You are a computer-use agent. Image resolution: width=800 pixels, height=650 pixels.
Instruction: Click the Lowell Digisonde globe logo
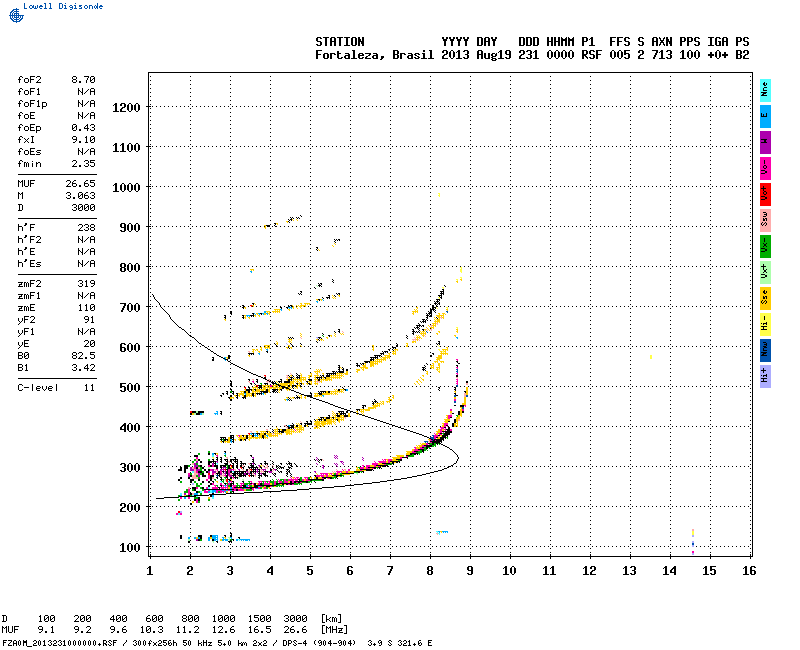coord(16,15)
